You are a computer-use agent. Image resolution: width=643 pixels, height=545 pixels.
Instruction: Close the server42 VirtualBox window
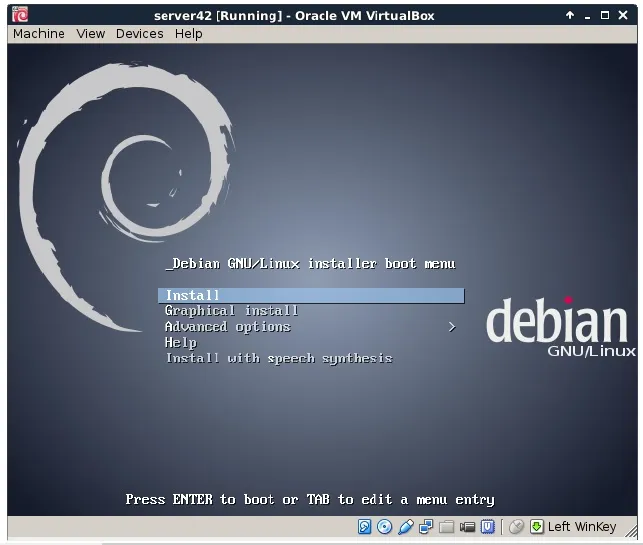pyautogui.click(x=623, y=15)
